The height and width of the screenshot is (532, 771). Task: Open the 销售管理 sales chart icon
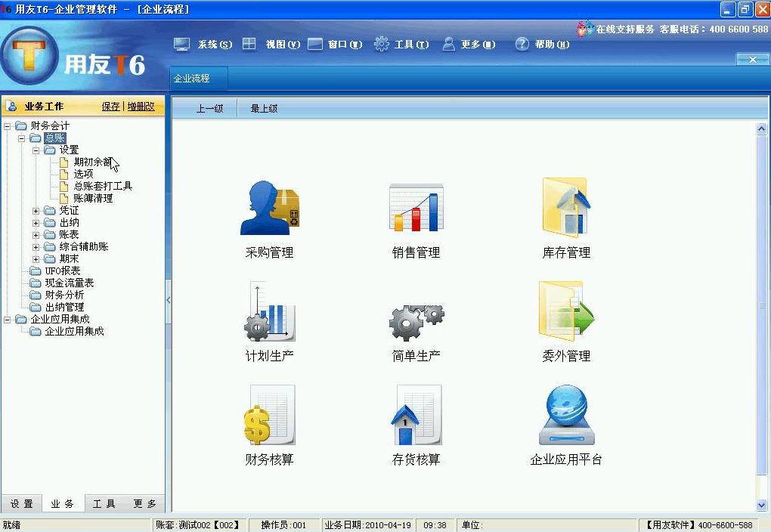[416, 208]
